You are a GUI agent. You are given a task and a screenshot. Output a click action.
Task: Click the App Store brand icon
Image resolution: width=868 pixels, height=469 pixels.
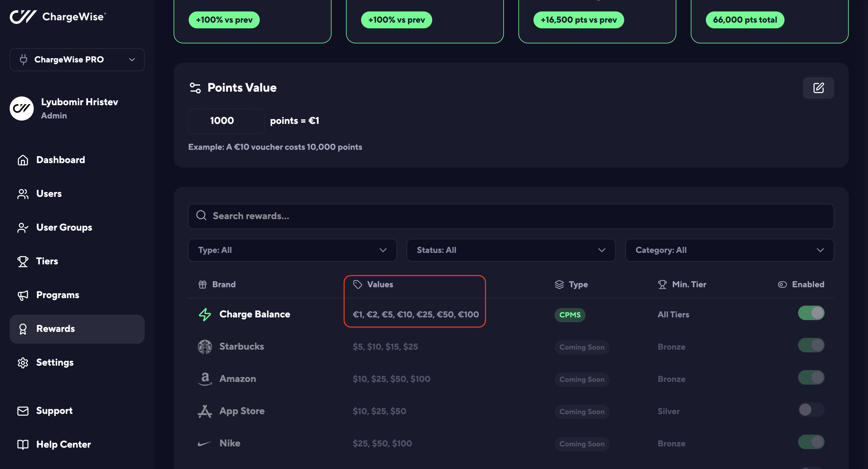[x=205, y=411]
